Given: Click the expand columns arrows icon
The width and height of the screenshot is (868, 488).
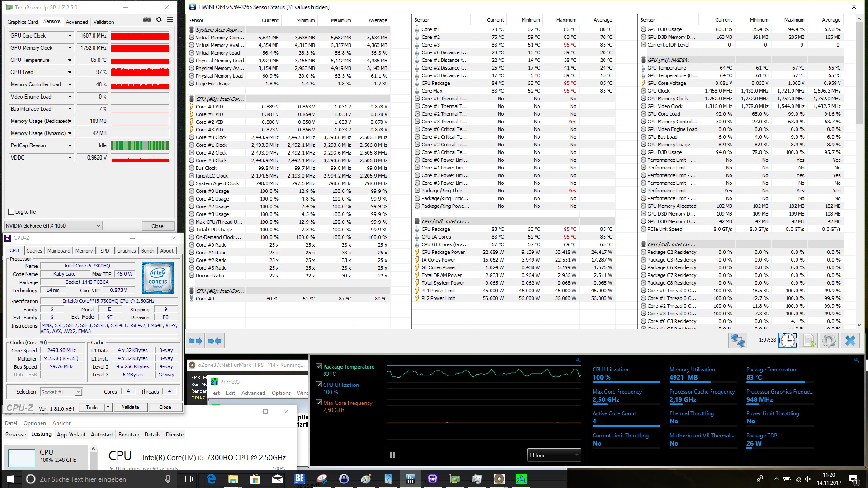Looking at the screenshot, I should (x=196, y=341).
